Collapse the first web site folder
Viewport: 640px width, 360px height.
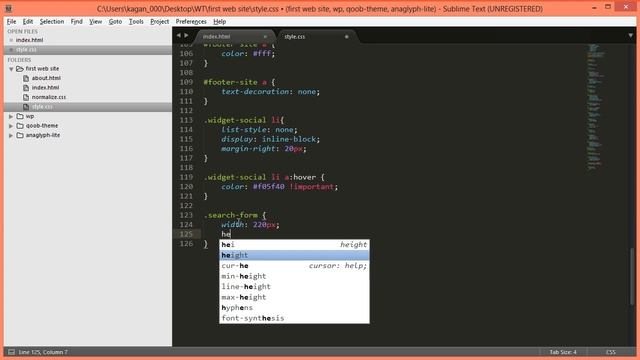(x=11, y=69)
